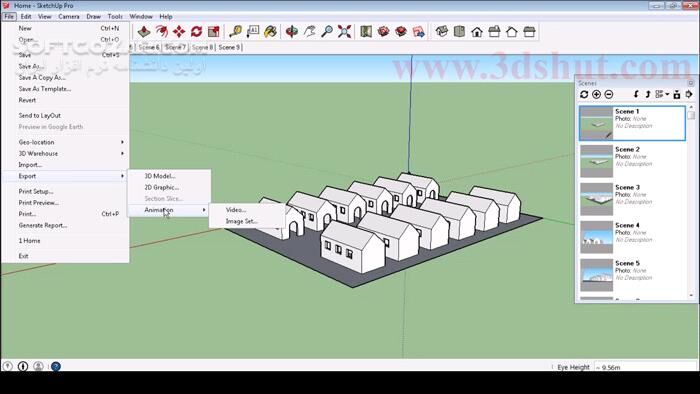Click the Send to LayOut toolbar icon
Screen dimensions: 700x394
click(418, 31)
